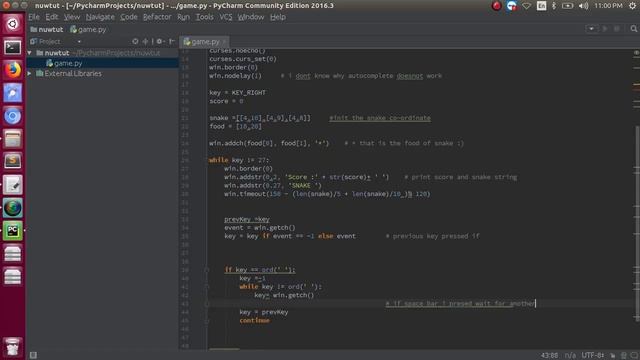
Task: Open the system power gear menu
Action: pyautogui.click(x=632, y=6)
